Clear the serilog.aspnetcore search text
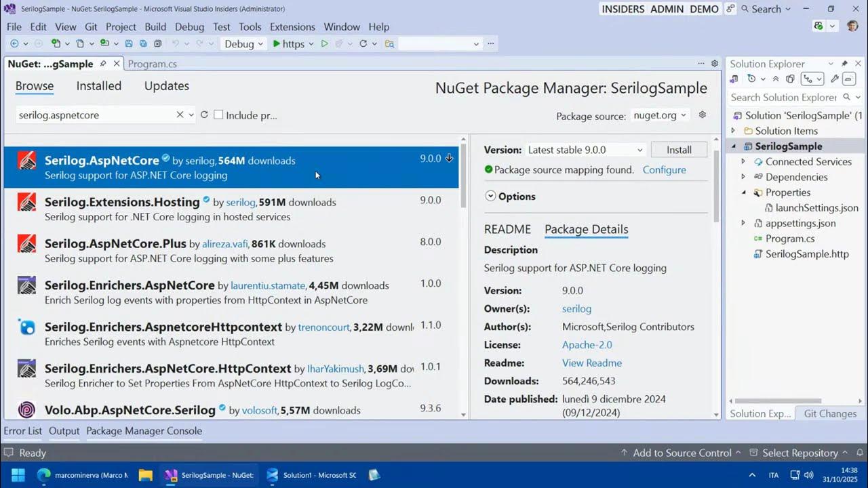The width and height of the screenshot is (868, 488). coord(180,115)
